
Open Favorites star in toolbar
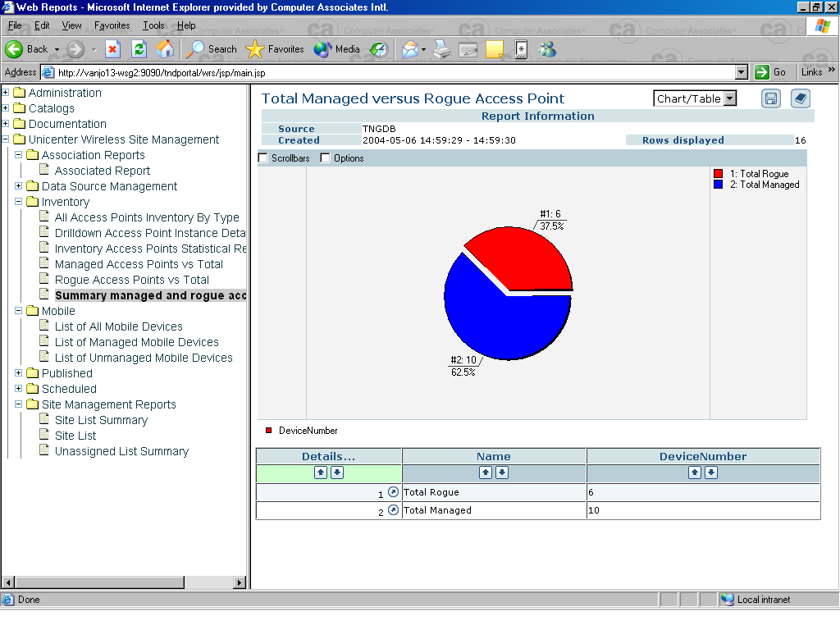(x=275, y=49)
